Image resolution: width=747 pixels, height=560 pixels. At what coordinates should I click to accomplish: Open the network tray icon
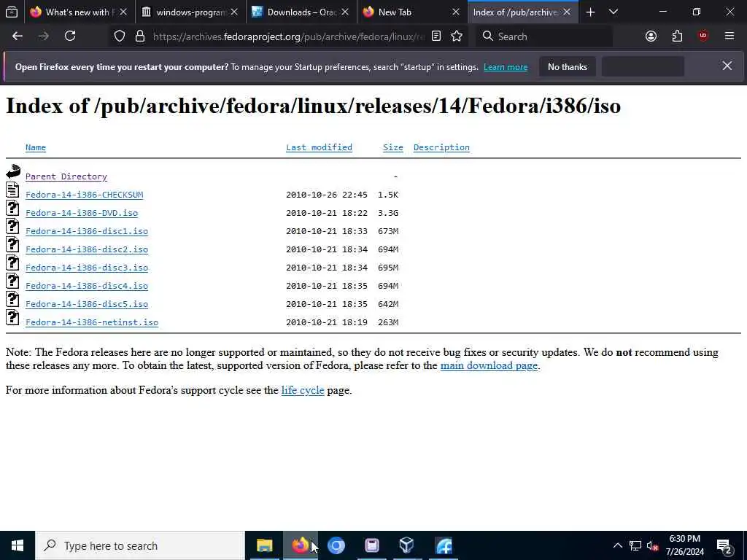click(635, 545)
